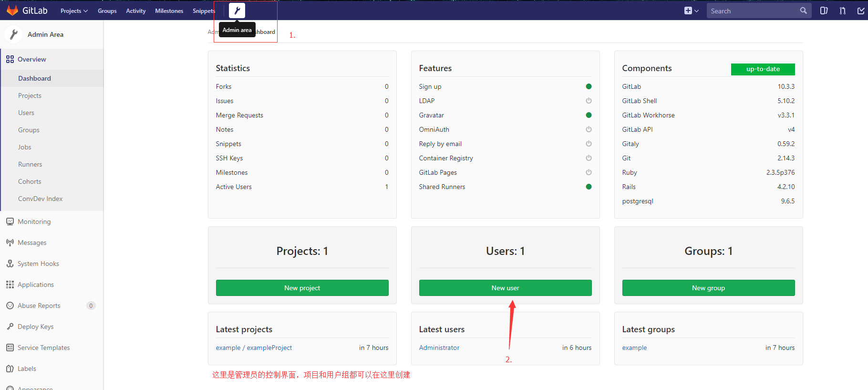Click the Overview grid icon
868x390 pixels.
(10, 59)
